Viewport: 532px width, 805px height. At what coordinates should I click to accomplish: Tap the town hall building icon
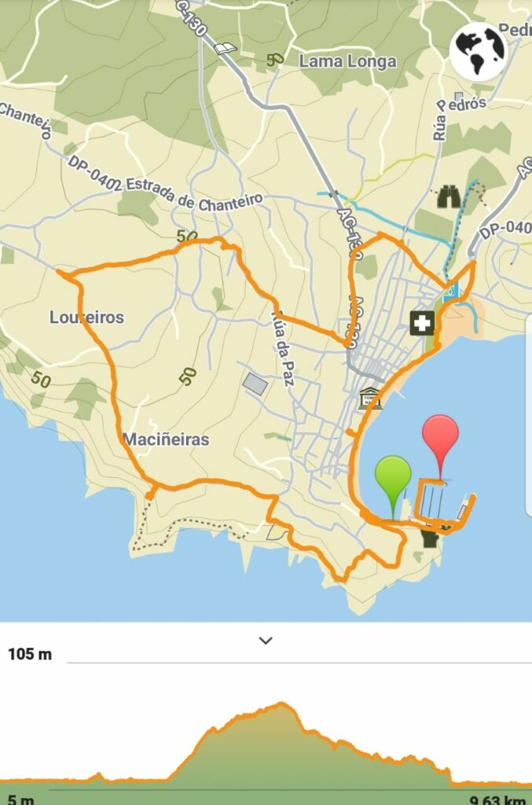[x=370, y=399]
